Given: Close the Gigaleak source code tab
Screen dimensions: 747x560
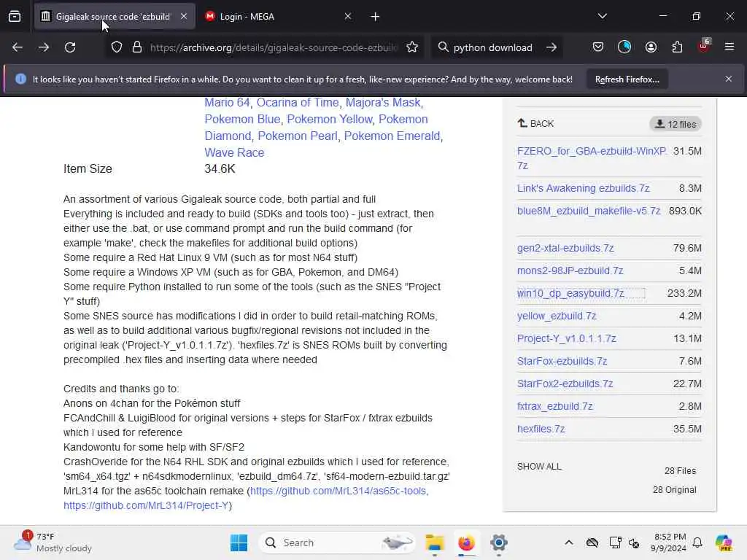Looking at the screenshot, I should coord(184,16).
